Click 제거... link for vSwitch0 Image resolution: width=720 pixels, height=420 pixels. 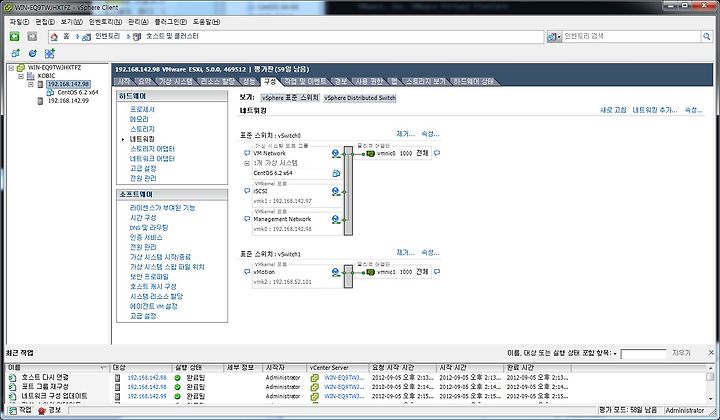pos(405,134)
